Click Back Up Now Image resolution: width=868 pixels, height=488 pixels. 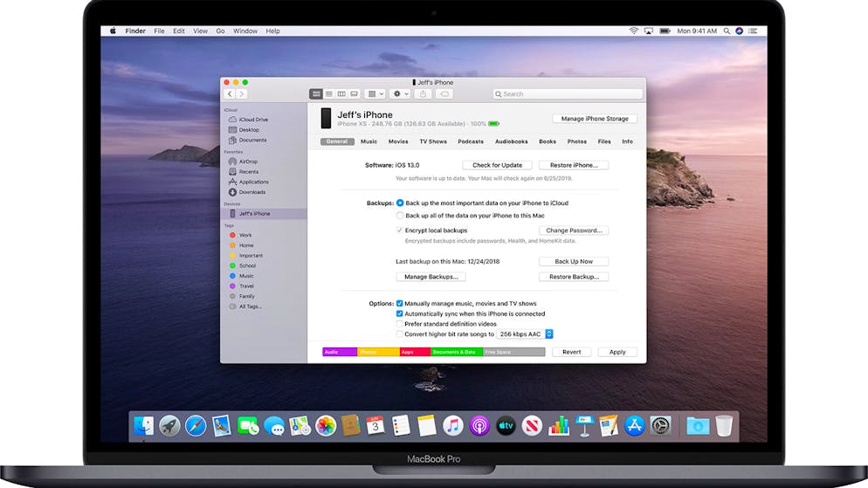(574, 261)
